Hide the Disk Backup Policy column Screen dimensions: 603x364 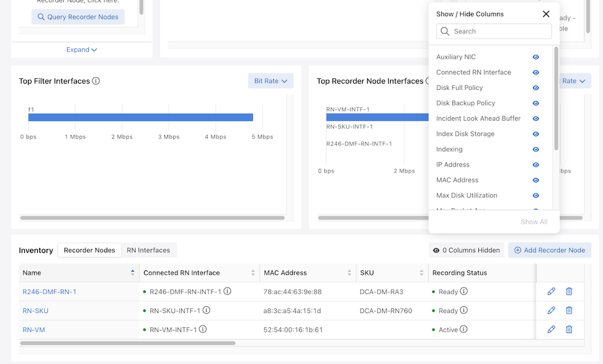click(x=536, y=103)
